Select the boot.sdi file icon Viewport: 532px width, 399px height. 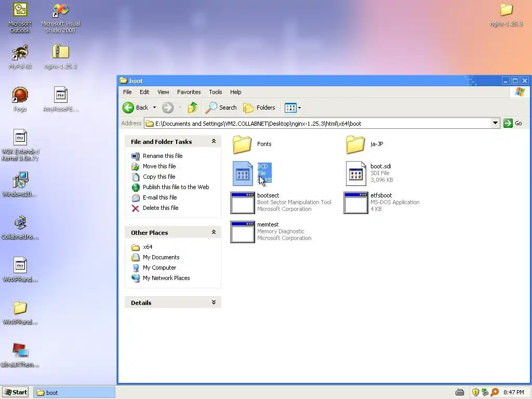[x=356, y=174]
